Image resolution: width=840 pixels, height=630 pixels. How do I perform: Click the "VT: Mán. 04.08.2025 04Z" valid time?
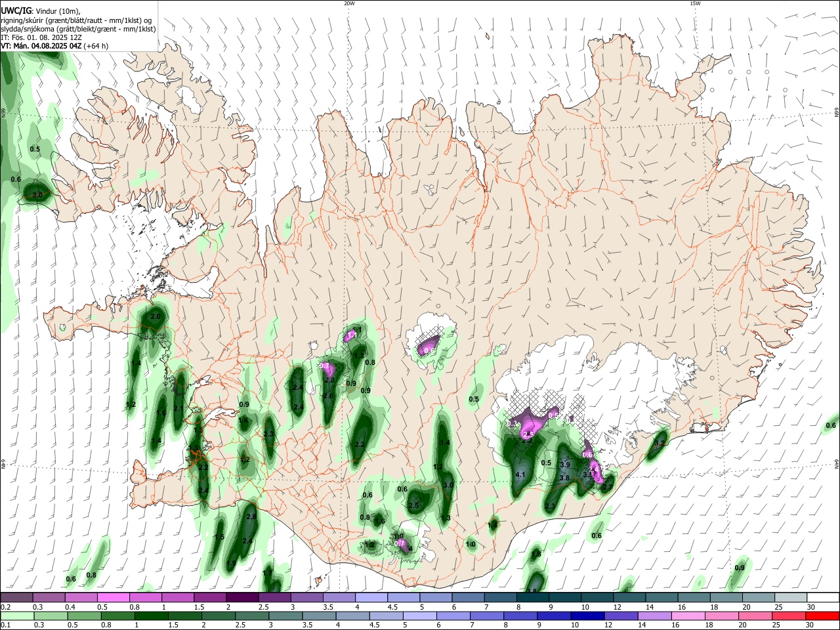(x=41, y=46)
